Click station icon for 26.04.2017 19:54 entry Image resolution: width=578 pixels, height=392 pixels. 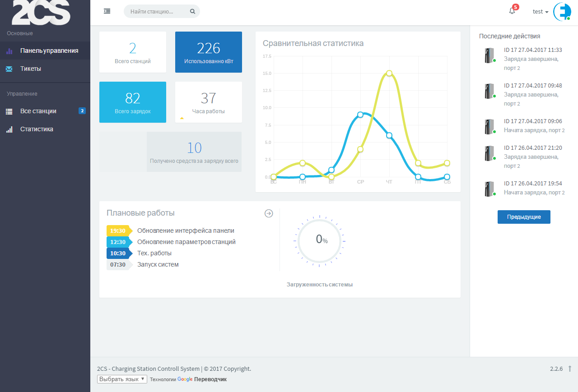(x=490, y=189)
